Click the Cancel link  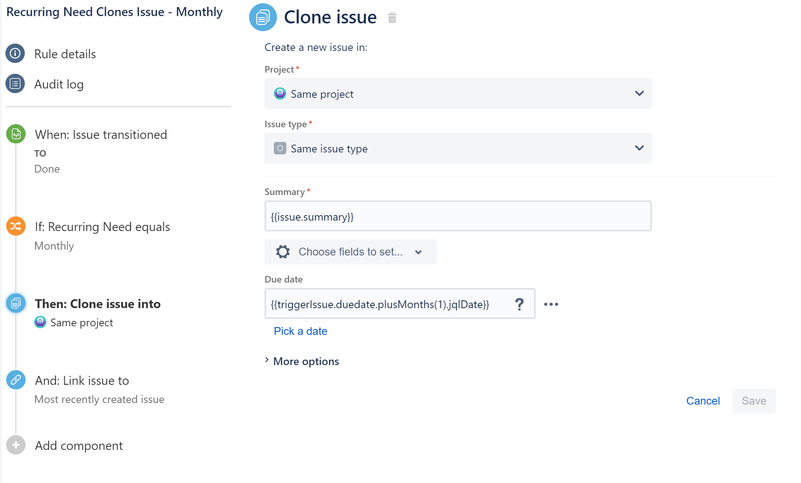pyautogui.click(x=703, y=401)
